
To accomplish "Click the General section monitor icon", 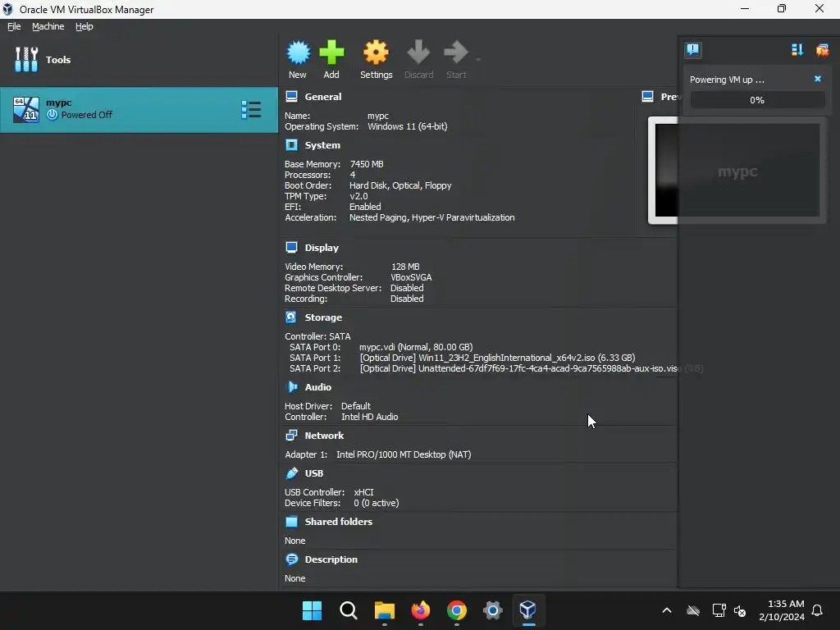I will (x=291, y=97).
